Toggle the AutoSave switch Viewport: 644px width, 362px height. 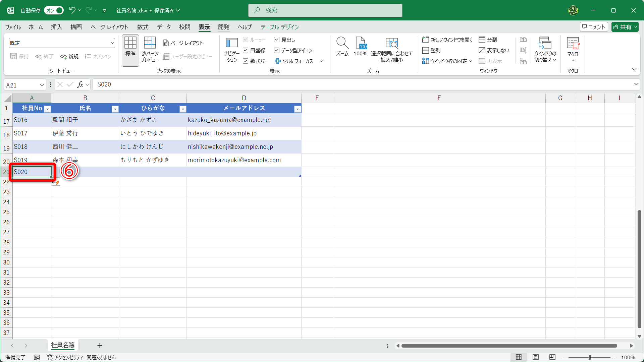click(54, 10)
